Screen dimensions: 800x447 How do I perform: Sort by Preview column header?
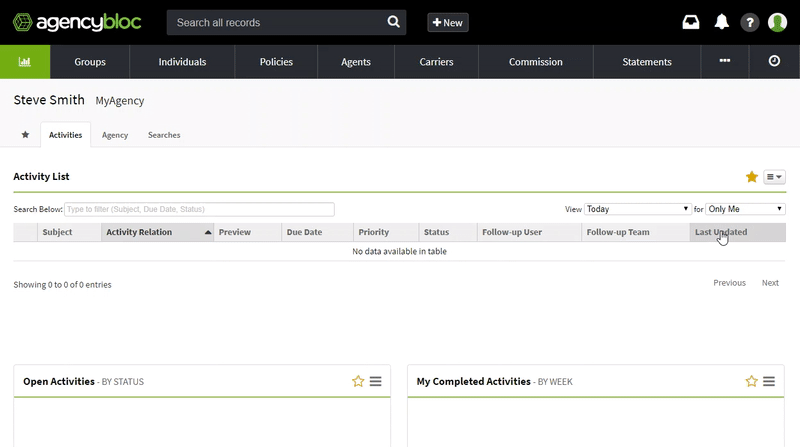tap(247, 232)
